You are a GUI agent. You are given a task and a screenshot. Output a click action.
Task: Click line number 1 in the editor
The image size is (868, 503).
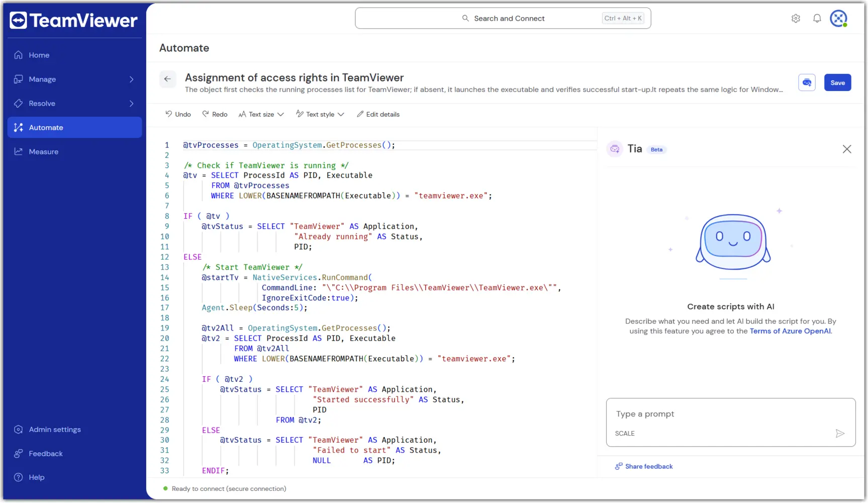click(x=167, y=145)
